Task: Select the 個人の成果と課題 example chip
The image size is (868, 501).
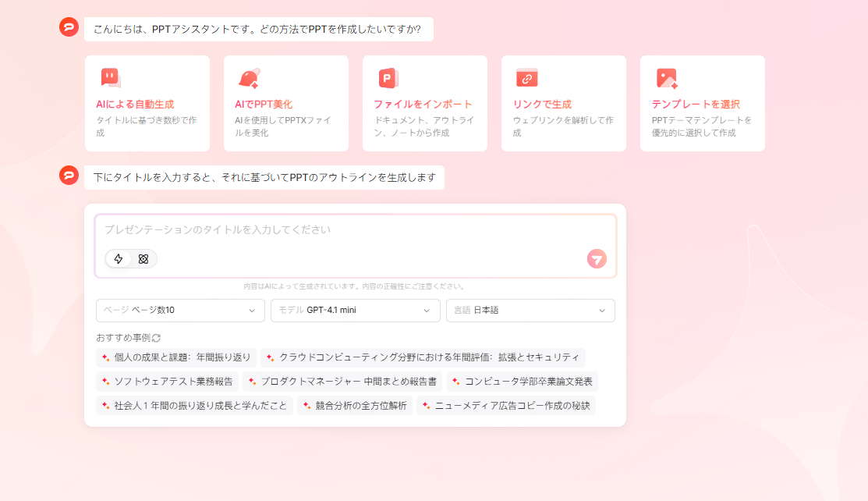Action: click(176, 358)
